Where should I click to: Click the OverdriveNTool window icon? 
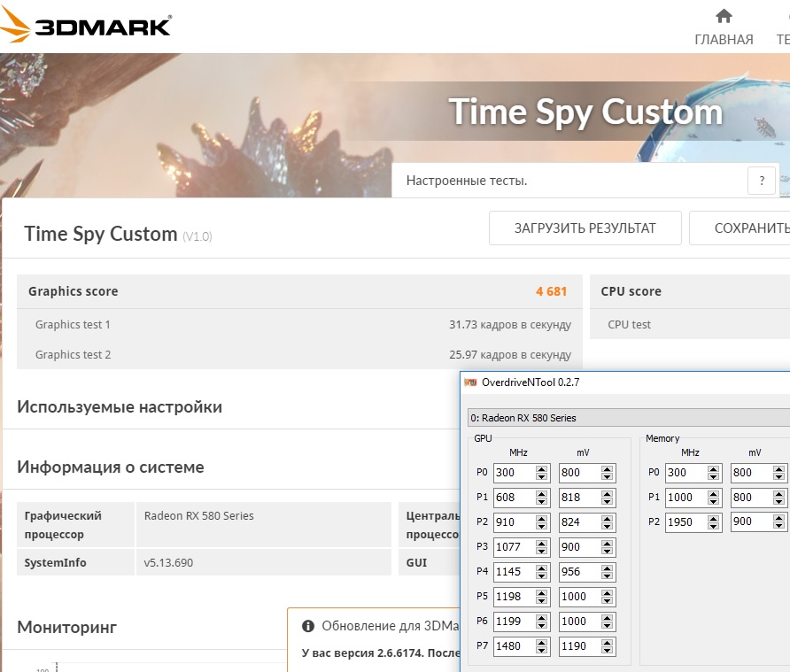(x=470, y=382)
